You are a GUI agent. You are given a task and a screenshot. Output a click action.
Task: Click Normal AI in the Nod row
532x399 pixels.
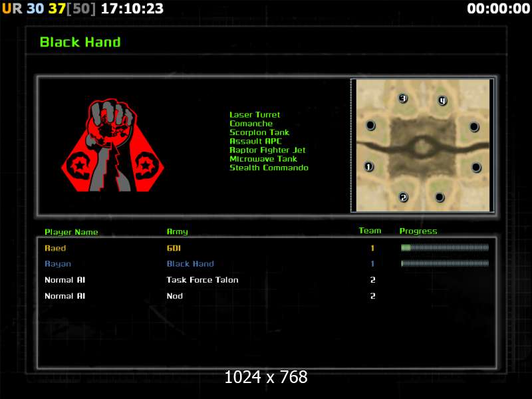65,296
